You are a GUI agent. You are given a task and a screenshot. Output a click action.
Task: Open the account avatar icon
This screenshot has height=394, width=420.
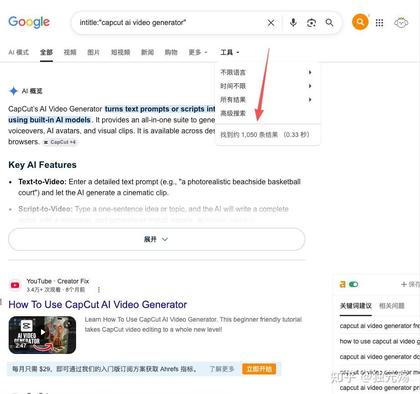pos(401,23)
